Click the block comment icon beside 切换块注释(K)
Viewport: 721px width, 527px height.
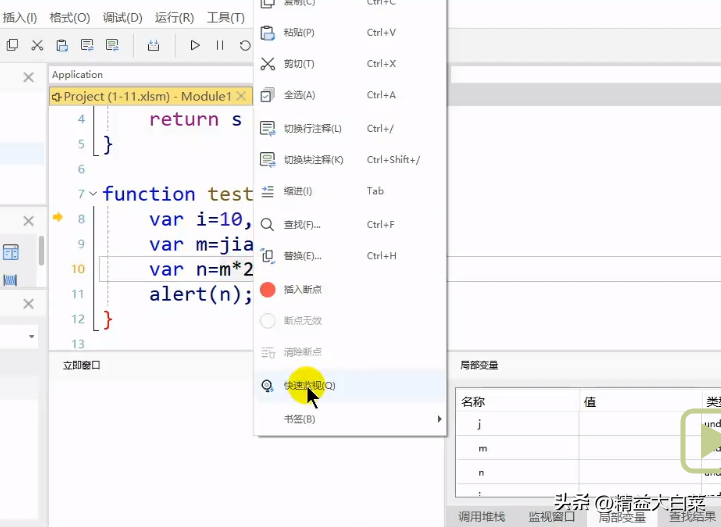[268, 160]
